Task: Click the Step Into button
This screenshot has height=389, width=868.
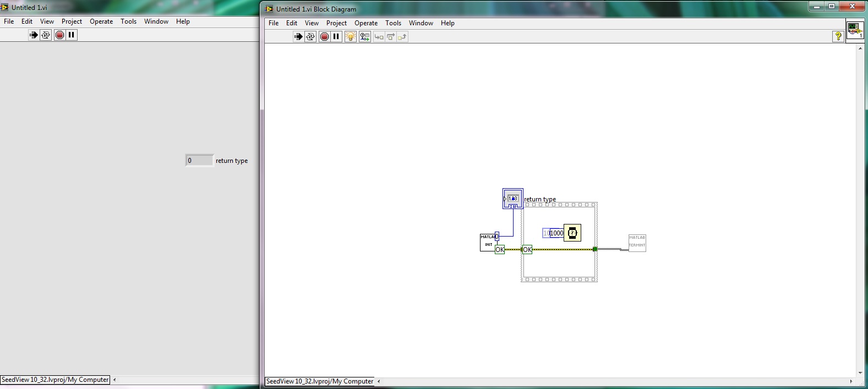Action: (379, 37)
